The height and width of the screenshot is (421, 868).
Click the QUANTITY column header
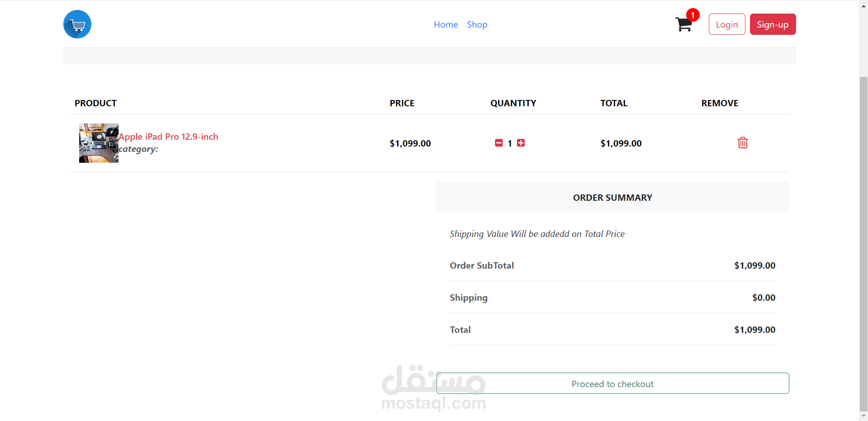[x=513, y=103]
